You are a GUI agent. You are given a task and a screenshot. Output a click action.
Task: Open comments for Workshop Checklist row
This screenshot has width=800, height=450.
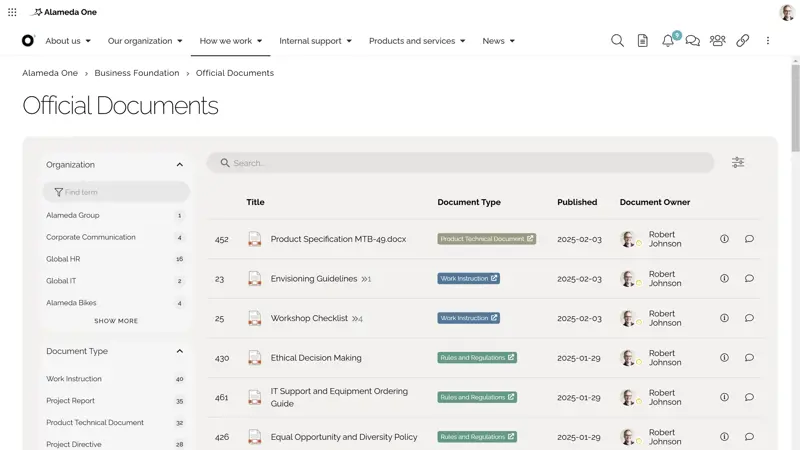pyautogui.click(x=749, y=318)
